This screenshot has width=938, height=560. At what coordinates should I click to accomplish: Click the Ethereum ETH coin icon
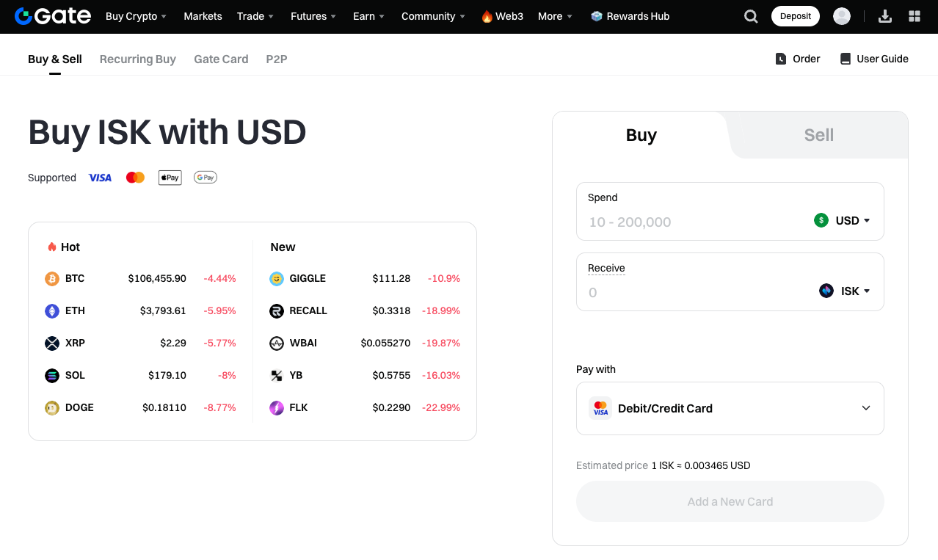[x=52, y=311]
